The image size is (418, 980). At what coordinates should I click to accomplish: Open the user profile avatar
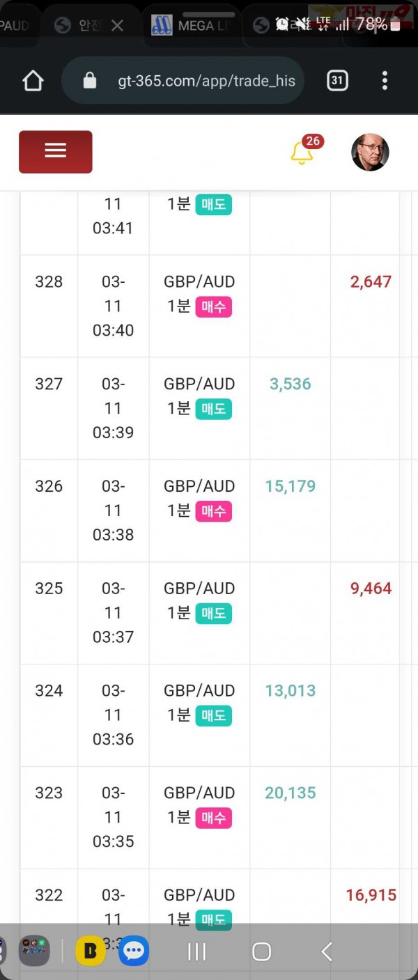(370, 152)
